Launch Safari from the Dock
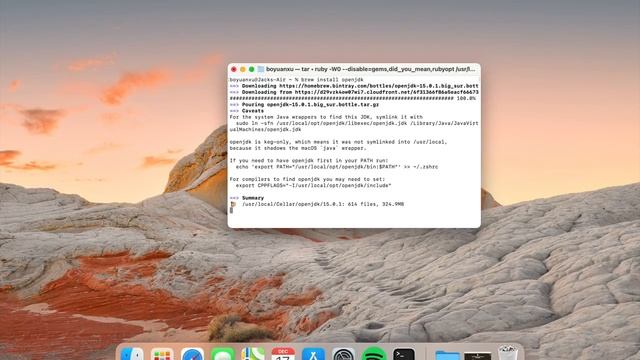The height and width of the screenshot is (360, 640). coord(192,354)
